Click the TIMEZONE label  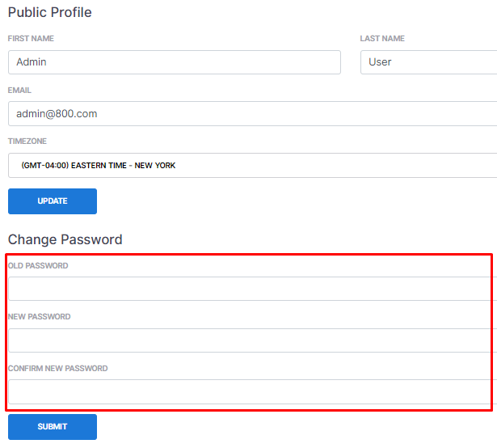point(27,142)
